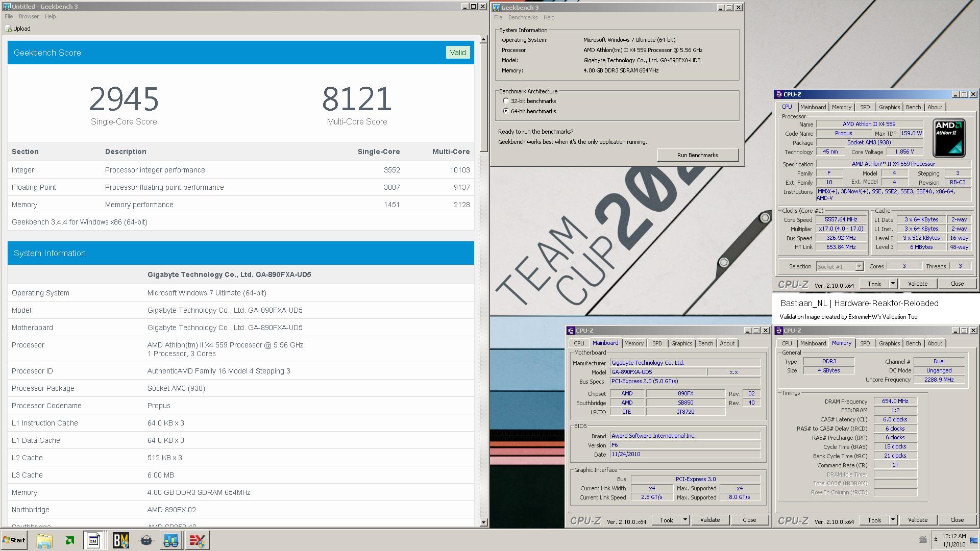Open the Socket #1 selection dropdown

859,266
